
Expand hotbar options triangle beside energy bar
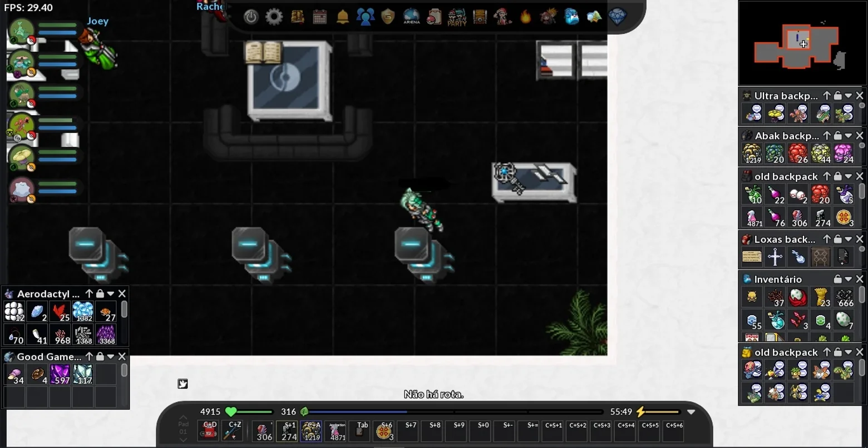pyautogui.click(x=691, y=412)
